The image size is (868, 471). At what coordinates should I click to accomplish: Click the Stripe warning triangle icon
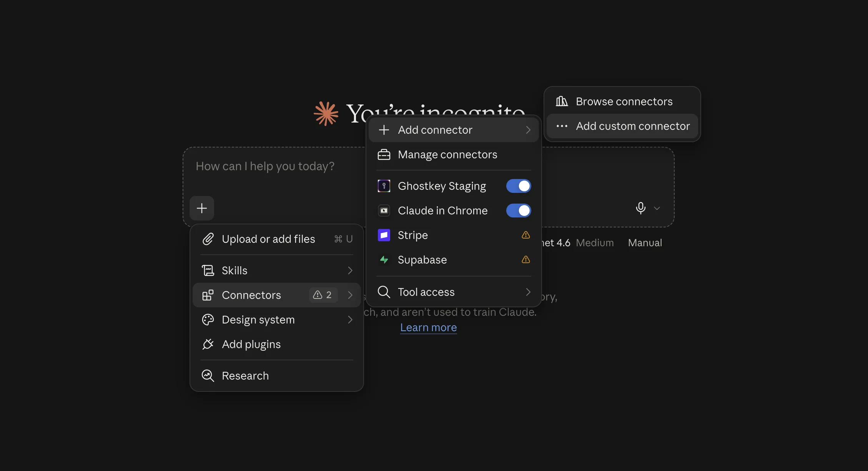pos(526,235)
